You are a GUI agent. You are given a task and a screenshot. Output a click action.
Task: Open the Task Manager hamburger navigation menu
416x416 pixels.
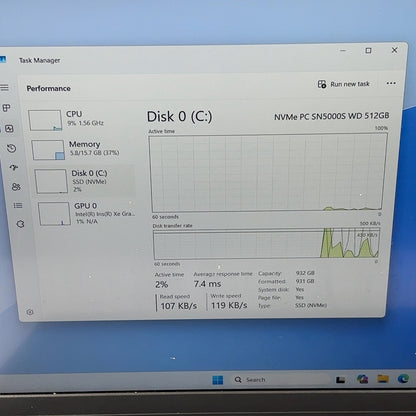4,88
